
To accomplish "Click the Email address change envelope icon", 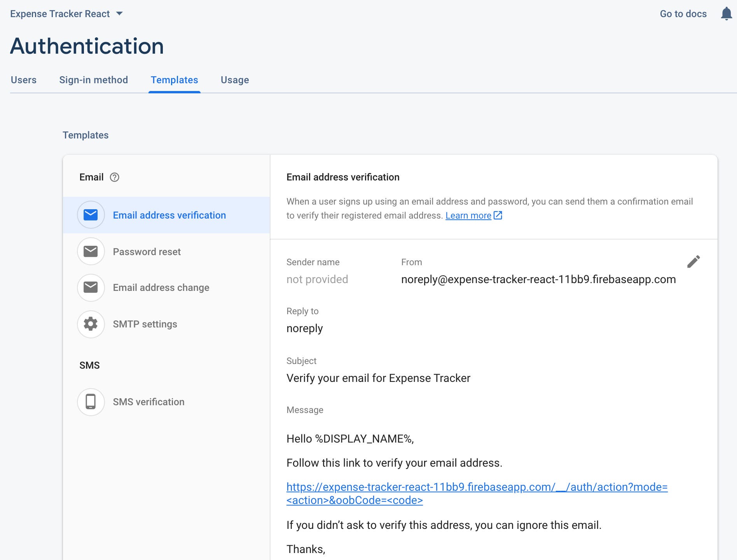I will [x=91, y=287].
